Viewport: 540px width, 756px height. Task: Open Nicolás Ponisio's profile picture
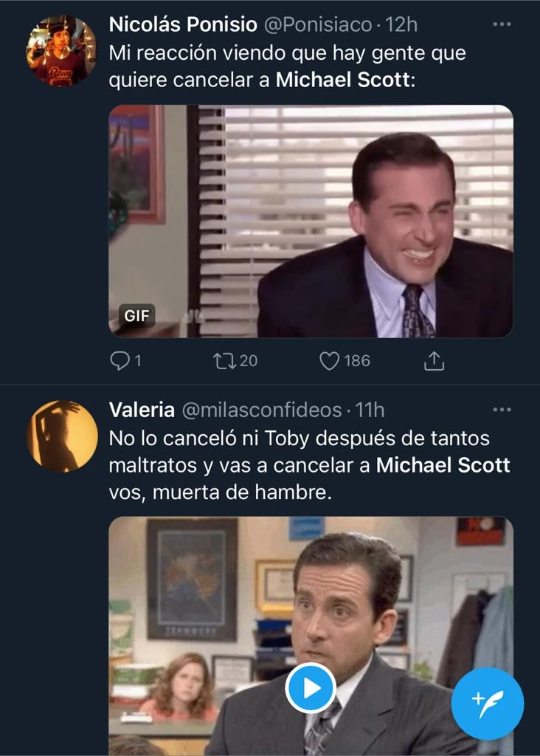tap(62, 50)
